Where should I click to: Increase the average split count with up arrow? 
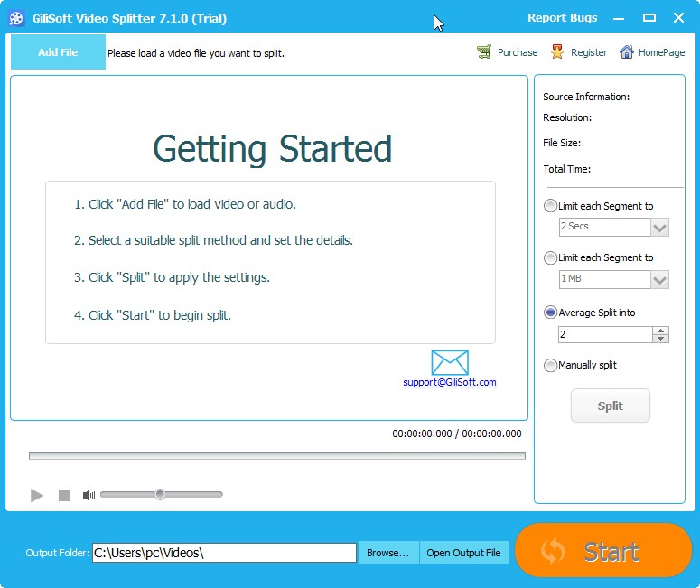[660, 331]
